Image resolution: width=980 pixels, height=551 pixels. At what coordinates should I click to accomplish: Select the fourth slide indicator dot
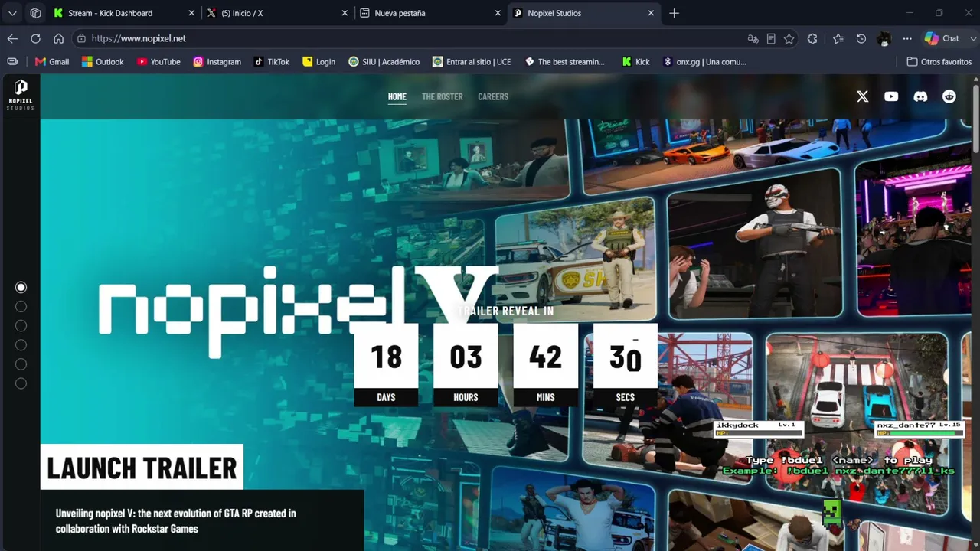[x=21, y=345]
